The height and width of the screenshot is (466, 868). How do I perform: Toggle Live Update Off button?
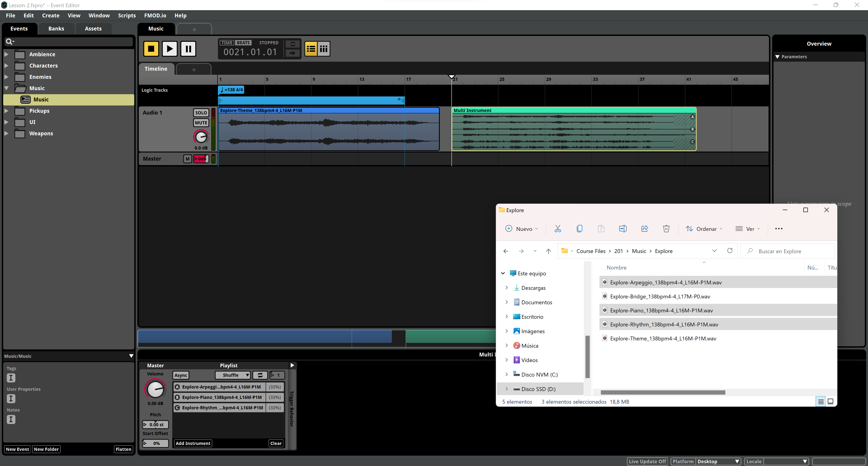click(x=647, y=461)
